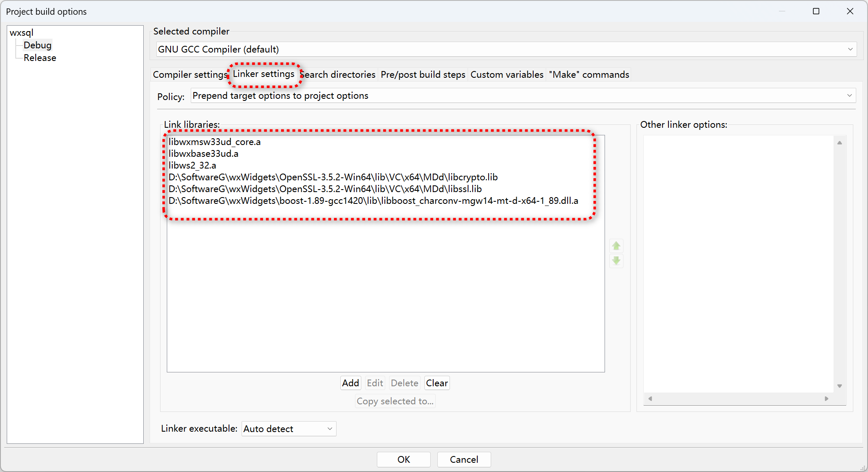
Task: Click the Delete library button
Action: click(404, 383)
